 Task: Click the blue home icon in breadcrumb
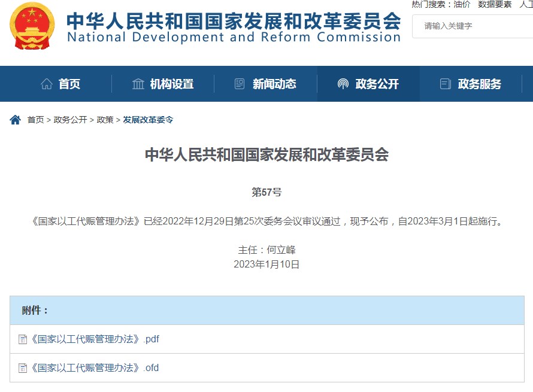pos(16,120)
